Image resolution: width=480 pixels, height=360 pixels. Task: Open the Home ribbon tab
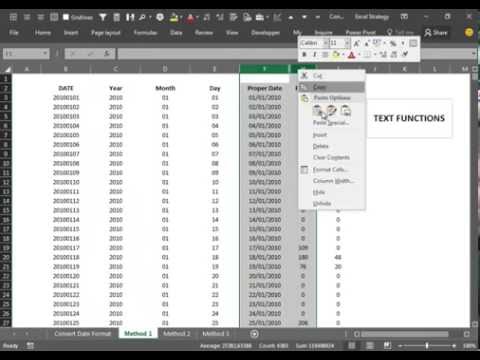tap(43, 33)
